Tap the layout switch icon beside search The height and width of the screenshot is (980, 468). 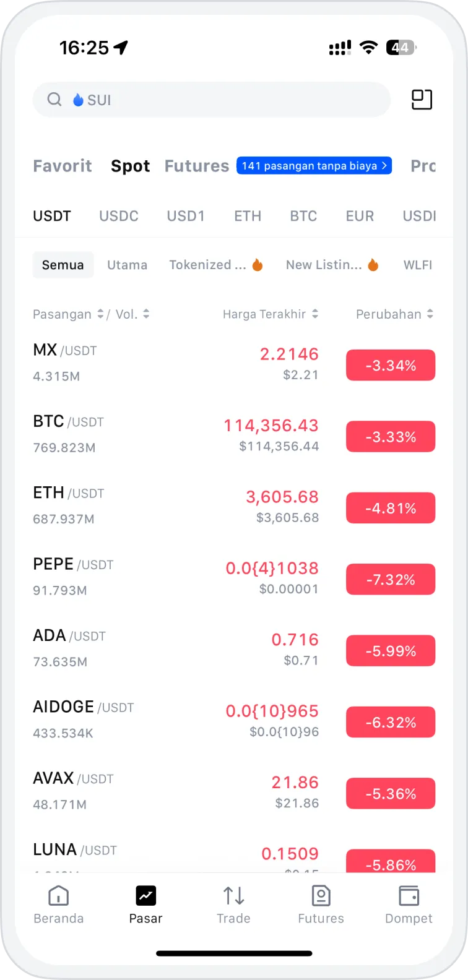pos(422,100)
